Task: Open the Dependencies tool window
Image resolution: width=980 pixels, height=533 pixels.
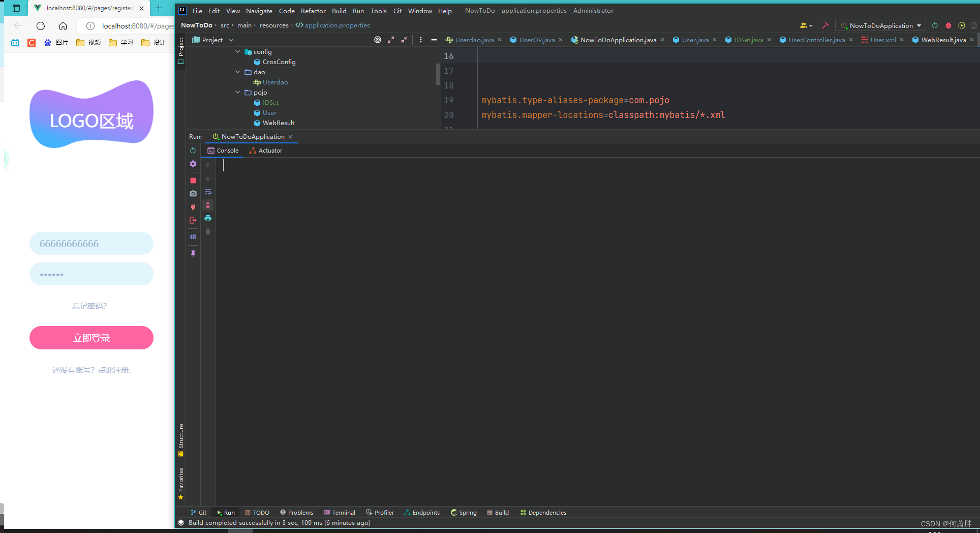Action: 543,513
